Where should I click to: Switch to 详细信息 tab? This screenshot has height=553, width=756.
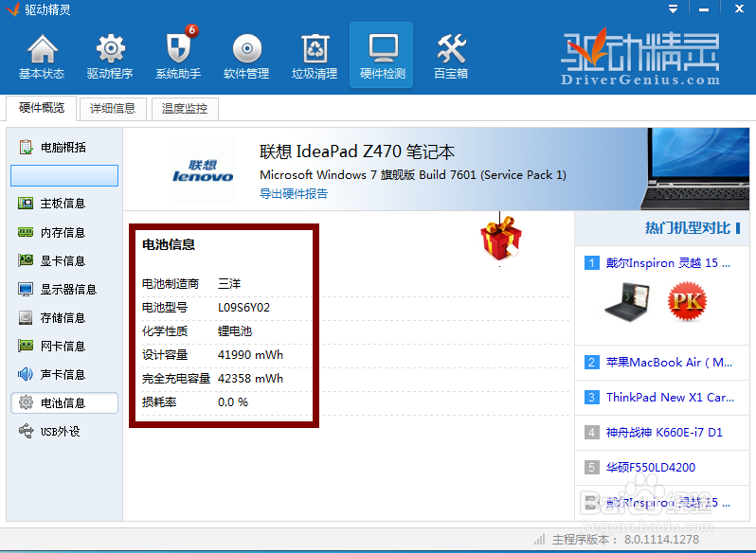tap(113, 108)
